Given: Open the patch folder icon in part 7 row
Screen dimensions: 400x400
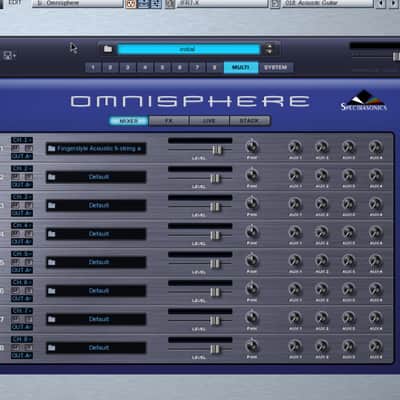Looking at the screenshot, I should (x=51, y=319).
